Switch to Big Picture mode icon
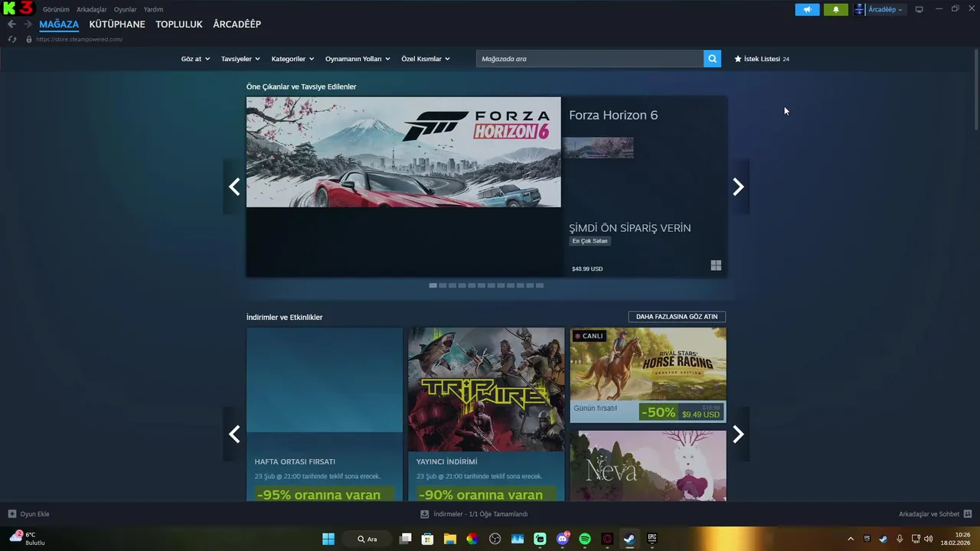The image size is (980, 551). (x=920, y=9)
